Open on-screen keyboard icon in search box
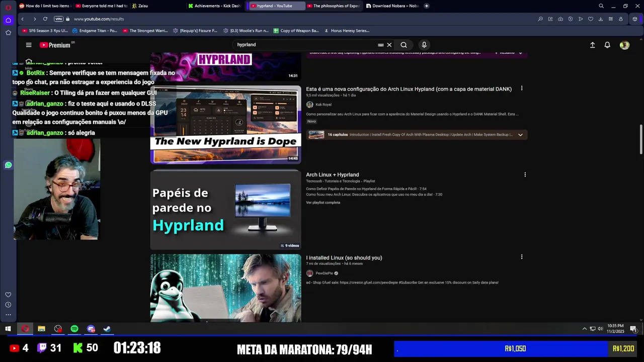This screenshot has width=644, height=362. (381, 45)
